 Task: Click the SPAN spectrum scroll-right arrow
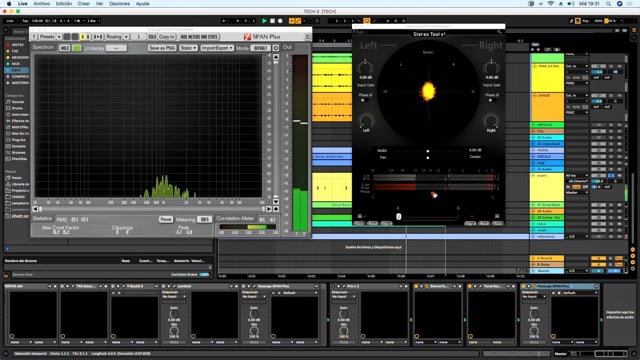click(x=269, y=209)
